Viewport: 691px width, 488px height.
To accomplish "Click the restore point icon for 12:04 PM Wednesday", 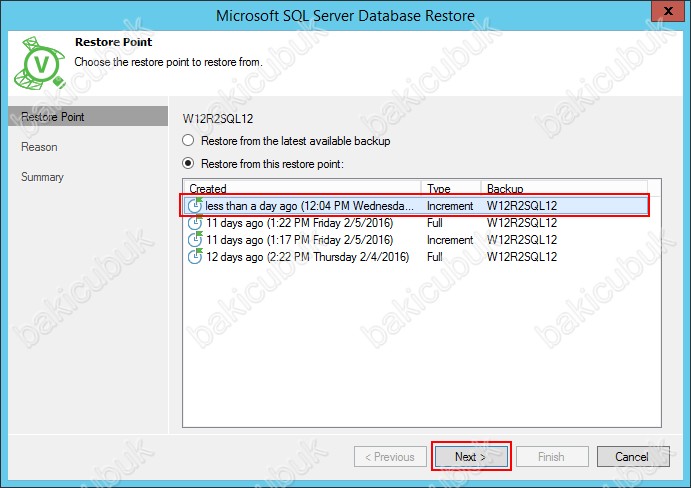I will click(195, 205).
